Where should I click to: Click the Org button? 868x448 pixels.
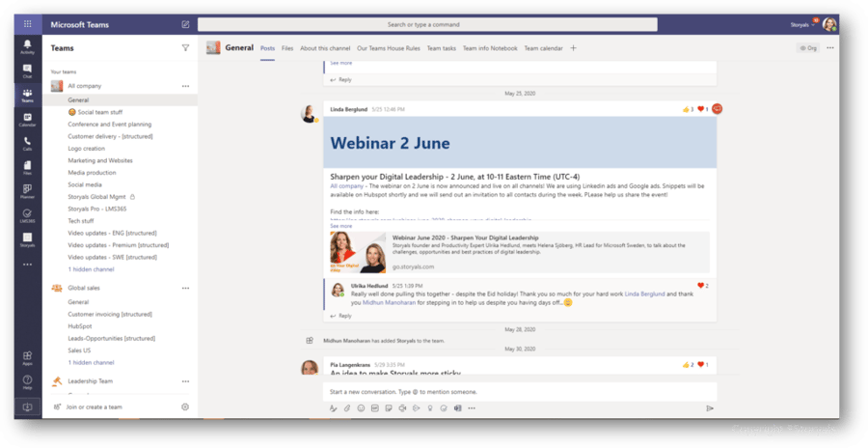pos(808,48)
